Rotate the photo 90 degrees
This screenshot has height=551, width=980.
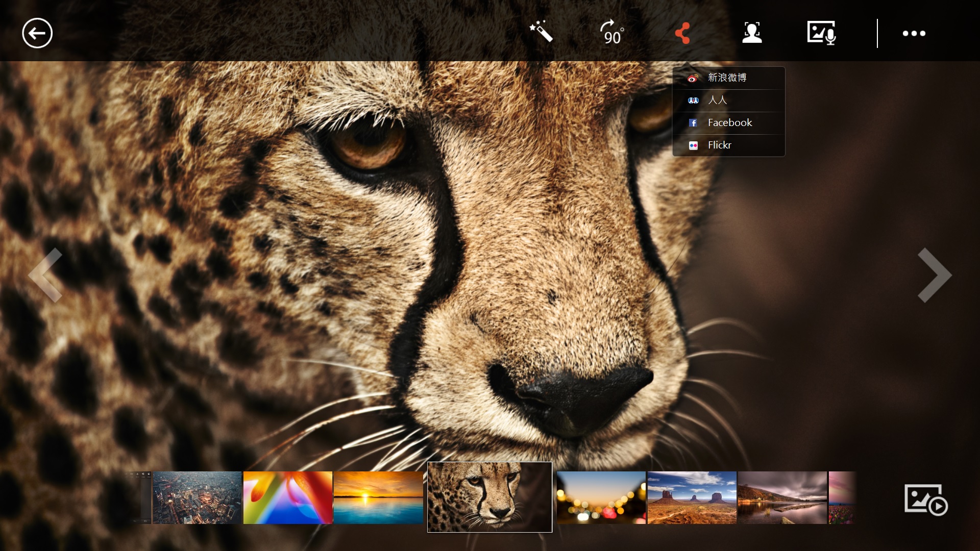611,33
